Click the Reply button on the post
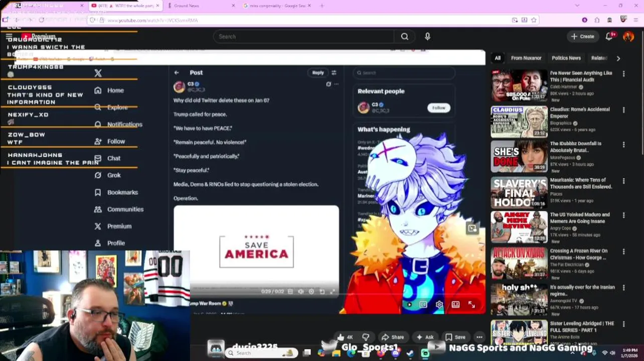Screen dimensions: 644x361 318,73
